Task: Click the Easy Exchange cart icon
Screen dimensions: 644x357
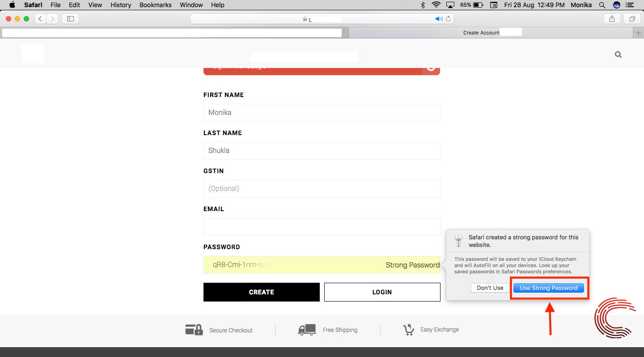Action: 408,330
